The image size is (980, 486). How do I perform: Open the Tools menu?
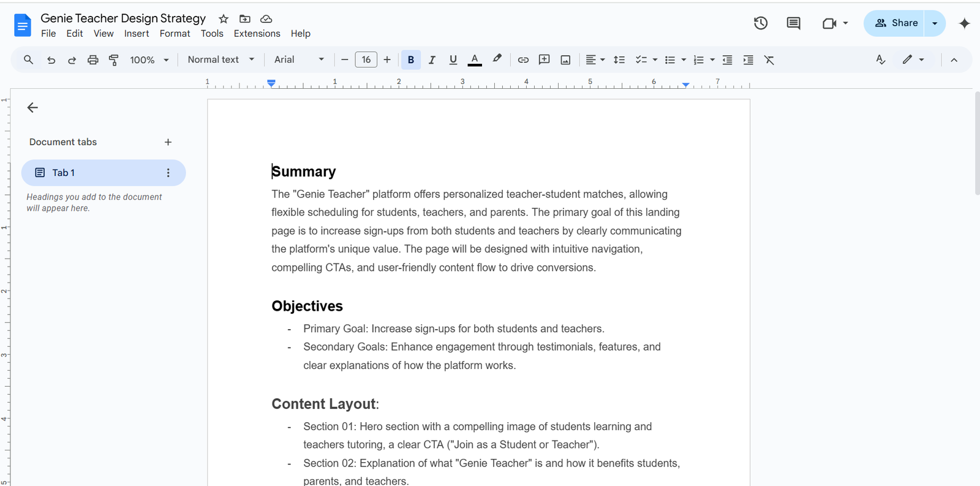click(x=212, y=34)
